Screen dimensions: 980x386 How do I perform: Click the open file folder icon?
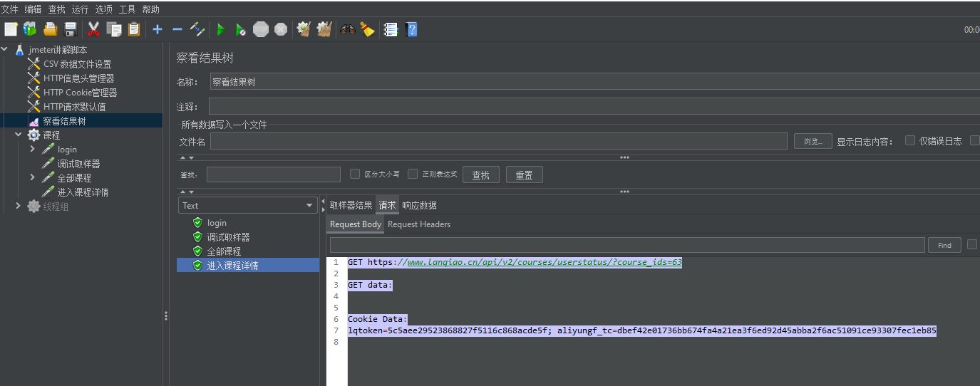click(50, 29)
